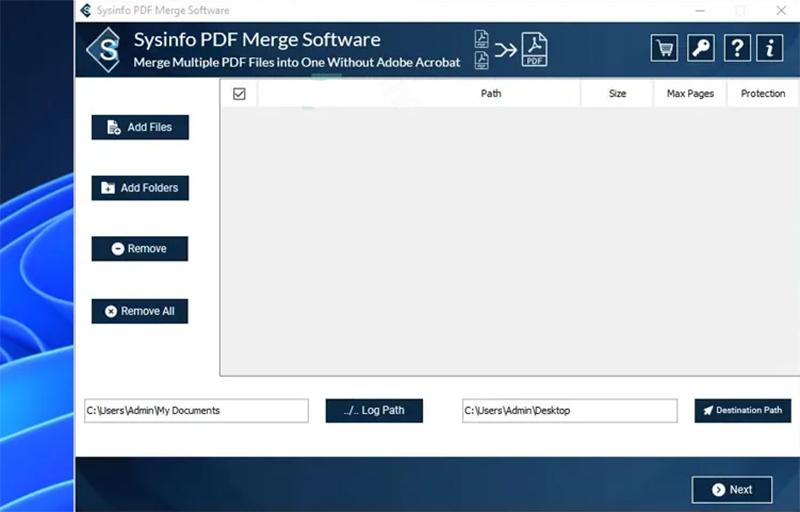
Task: Click the Sysinfo S logo in the header
Action: point(104,49)
